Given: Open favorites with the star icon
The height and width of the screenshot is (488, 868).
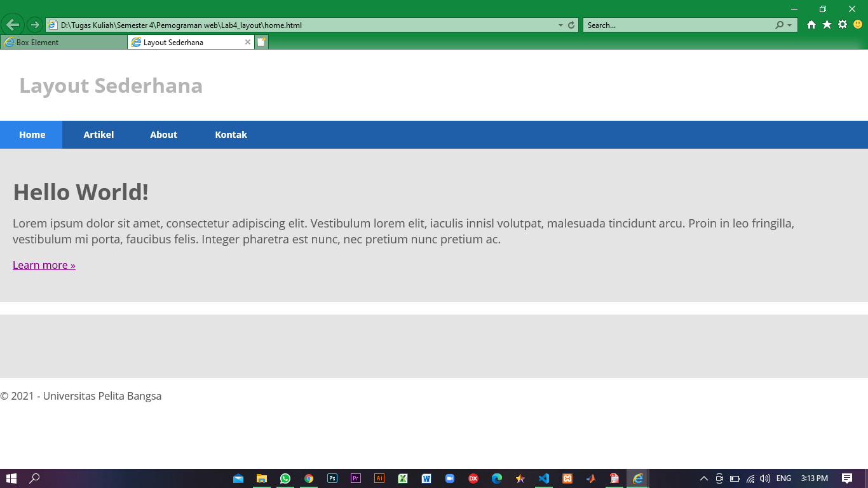Looking at the screenshot, I should pos(827,25).
